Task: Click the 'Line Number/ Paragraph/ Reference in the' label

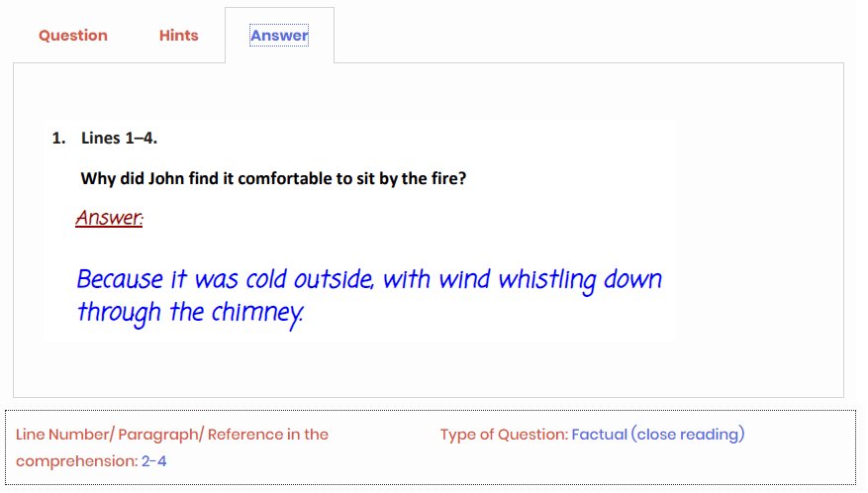Action: (172, 435)
